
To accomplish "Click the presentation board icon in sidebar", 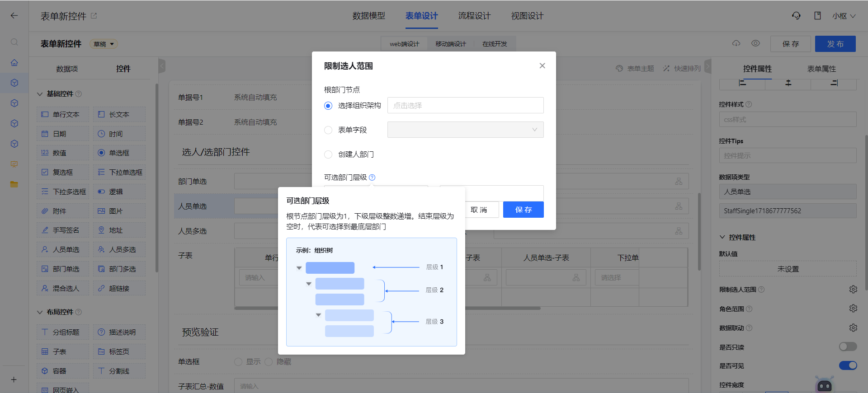I will 14,164.
